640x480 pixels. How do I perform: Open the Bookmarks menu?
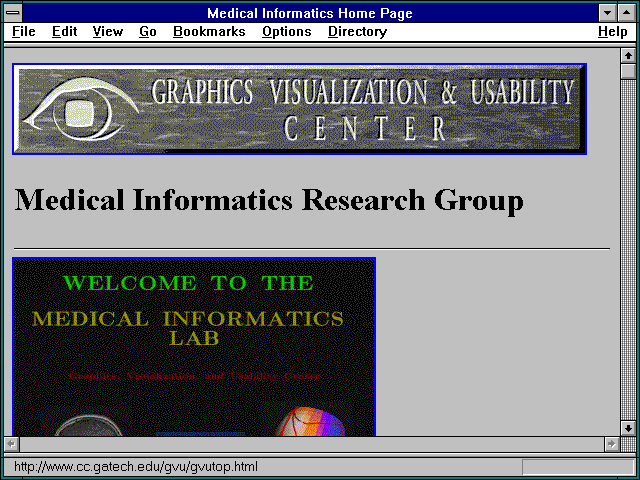[x=209, y=32]
